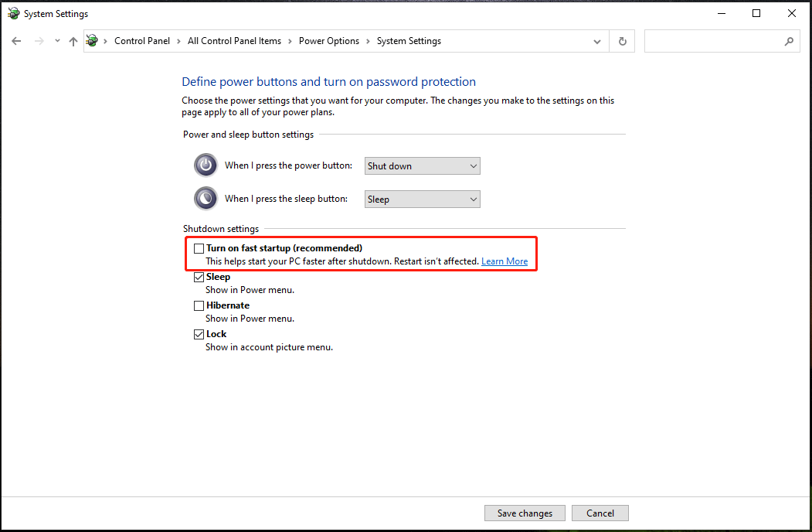Click the search magnifier icon
Image resolution: width=812 pixels, height=532 pixels.
pos(789,40)
